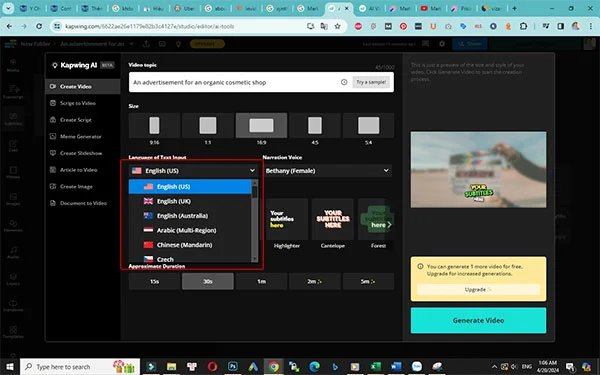This screenshot has height=375, width=600.
Task: Switch to Script to Video tab
Action: pos(78,103)
